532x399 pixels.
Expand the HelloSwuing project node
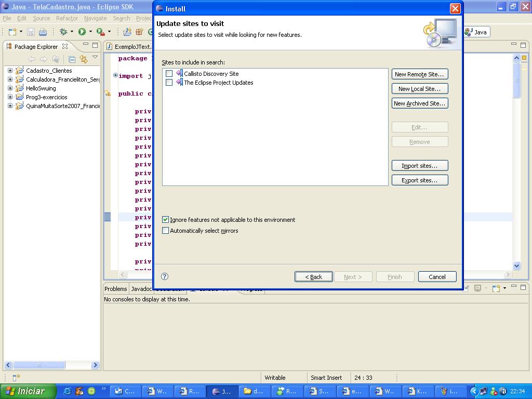[10, 88]
